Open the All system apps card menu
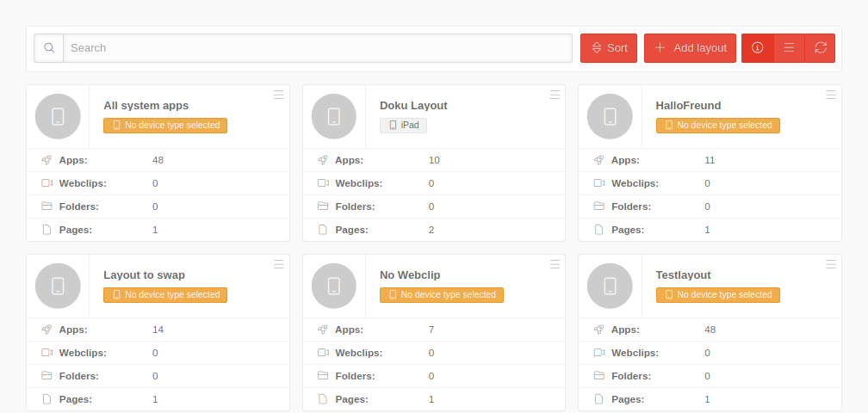The width and height of the screenshot is (868, 413). 279,95
